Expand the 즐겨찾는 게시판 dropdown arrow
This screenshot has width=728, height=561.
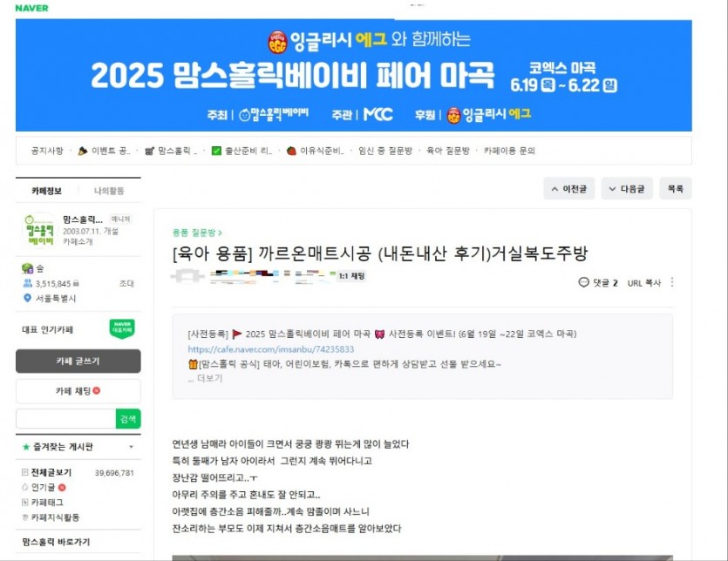click(132, 447)
